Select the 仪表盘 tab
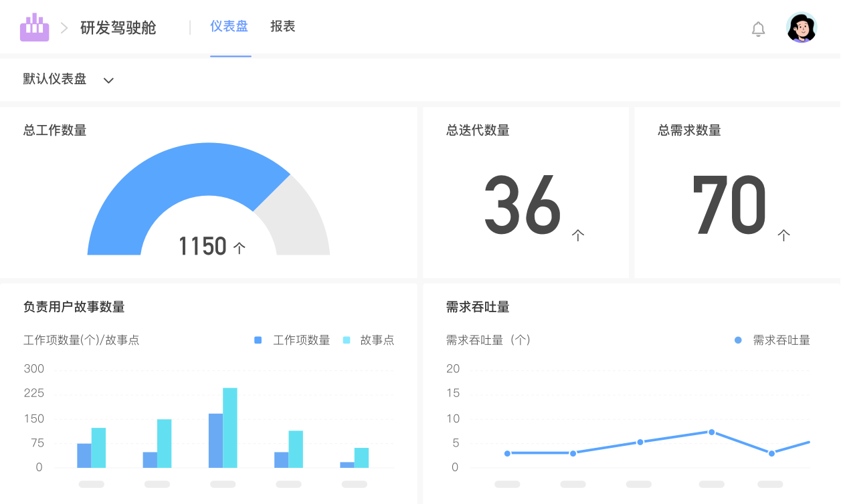841x504 pixels. coord(230,27)
